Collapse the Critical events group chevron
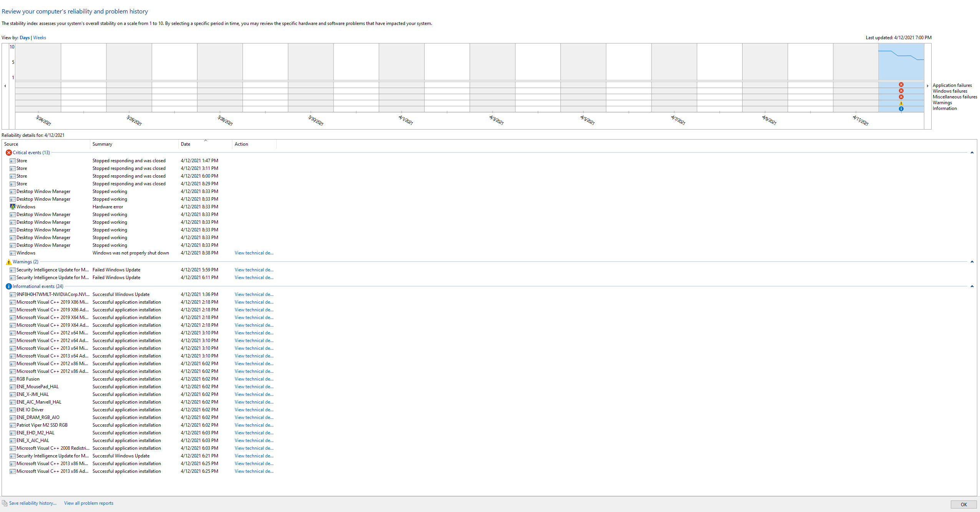 coord(972,153)
